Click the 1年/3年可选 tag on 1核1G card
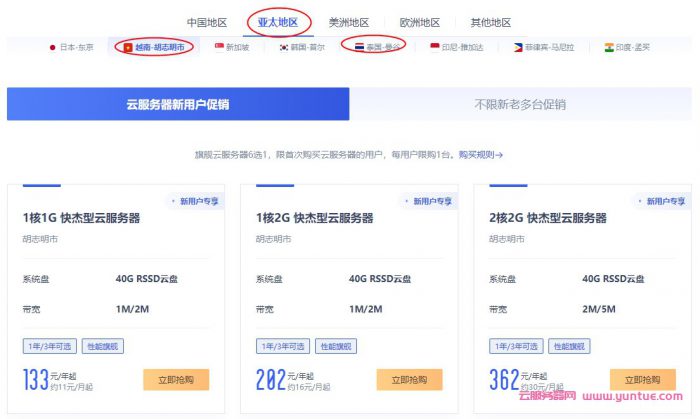 click(x=49, y=346)
